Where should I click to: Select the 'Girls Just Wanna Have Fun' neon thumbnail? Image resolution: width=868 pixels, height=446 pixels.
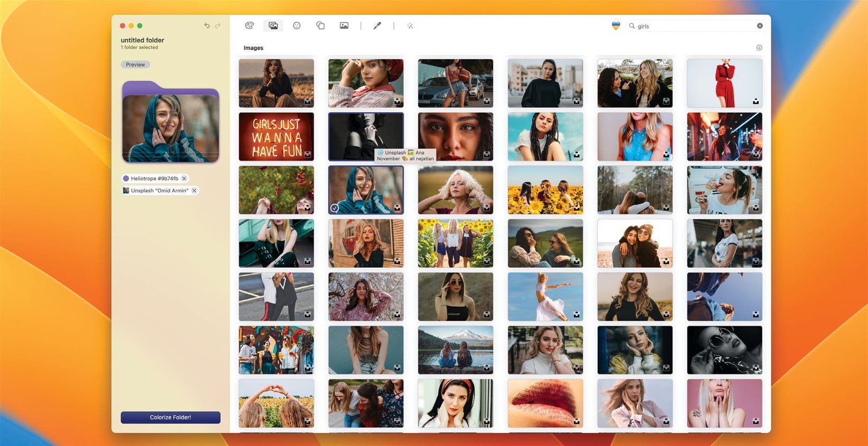(x=276, y=137)
